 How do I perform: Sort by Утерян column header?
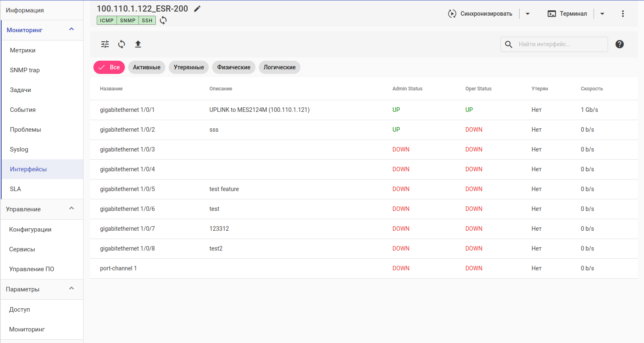click(x=540, y=89)
